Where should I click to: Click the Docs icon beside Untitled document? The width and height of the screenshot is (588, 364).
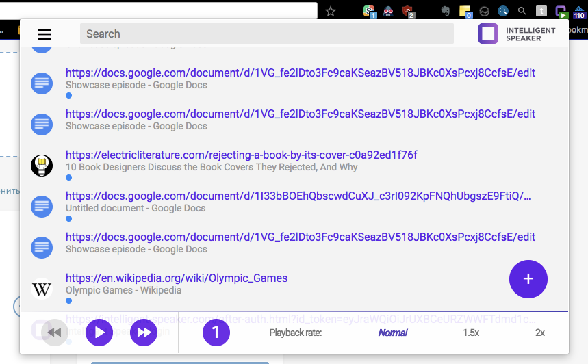tap(42, 207)
